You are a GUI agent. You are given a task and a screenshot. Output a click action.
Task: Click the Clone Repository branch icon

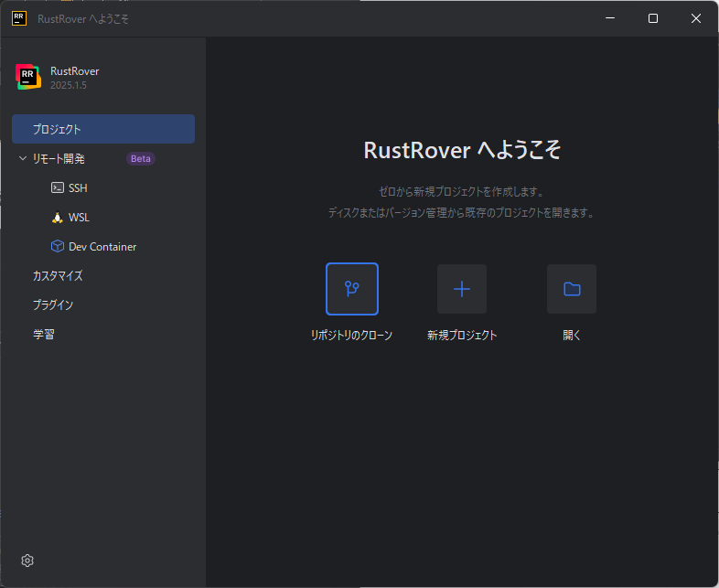(352, 289)
